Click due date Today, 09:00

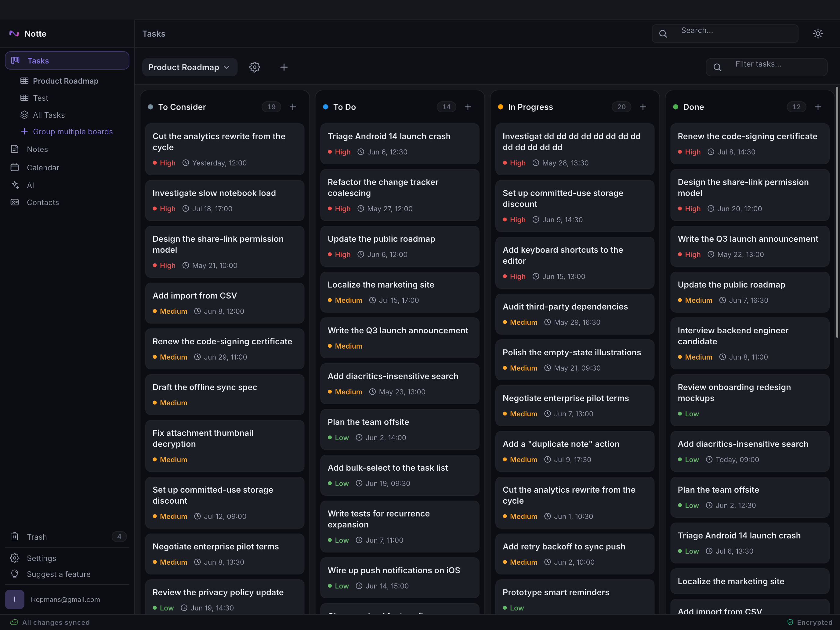[x=733, y=459]
